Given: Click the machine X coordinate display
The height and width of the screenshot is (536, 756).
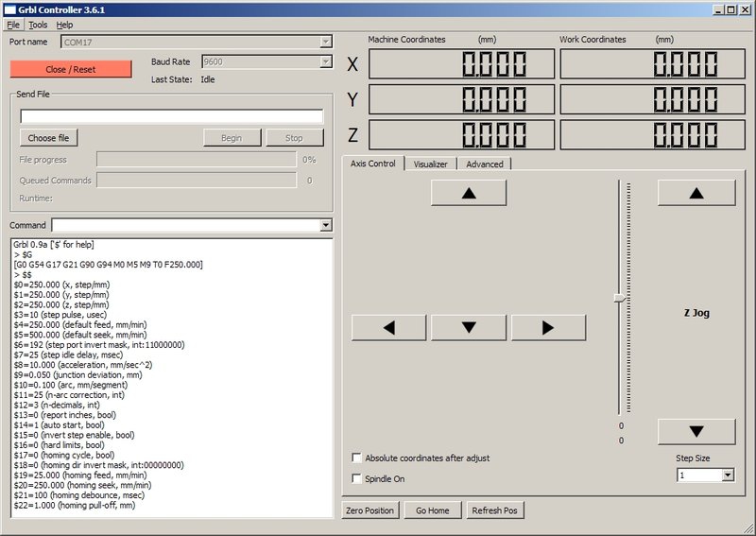Looking at the screenshot, I should [x=461, y=63].
